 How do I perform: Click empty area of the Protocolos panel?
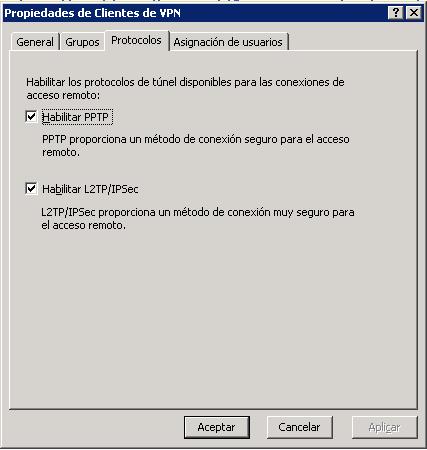coord(213,317)
